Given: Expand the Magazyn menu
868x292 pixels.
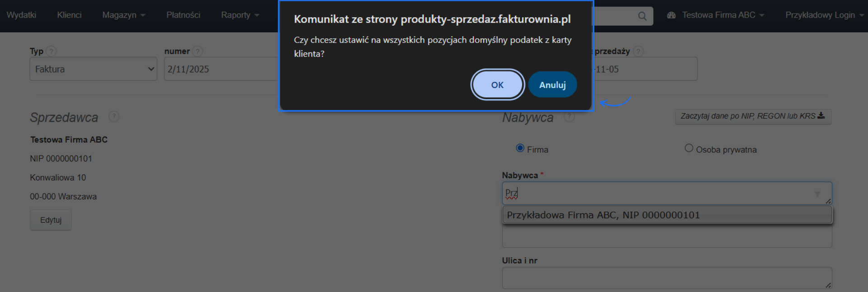Looking at the screenshot, I should tap(123, 14).
